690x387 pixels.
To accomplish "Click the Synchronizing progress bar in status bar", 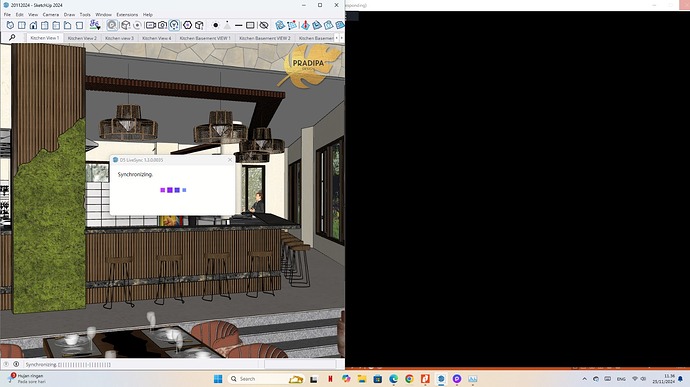I will click(84, 365).
